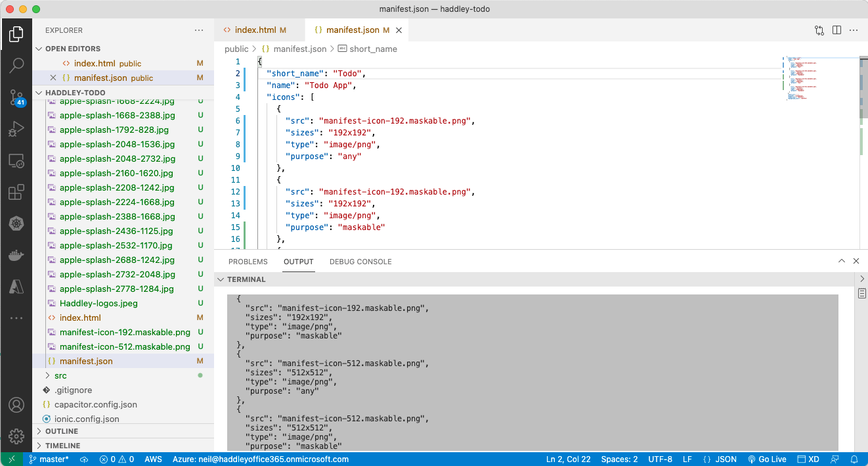
Task: Collapse the OPEN EDITORS section
Action: tap(72, 49)
